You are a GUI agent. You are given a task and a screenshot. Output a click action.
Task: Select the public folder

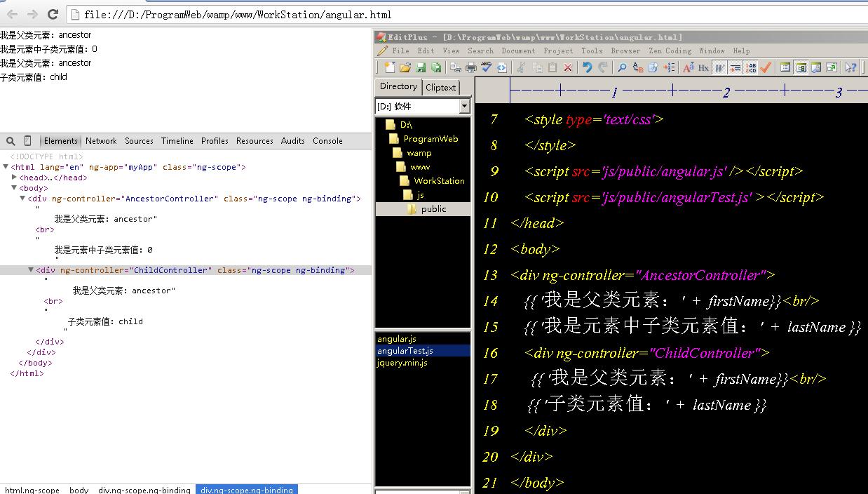(x=434, y=209)
